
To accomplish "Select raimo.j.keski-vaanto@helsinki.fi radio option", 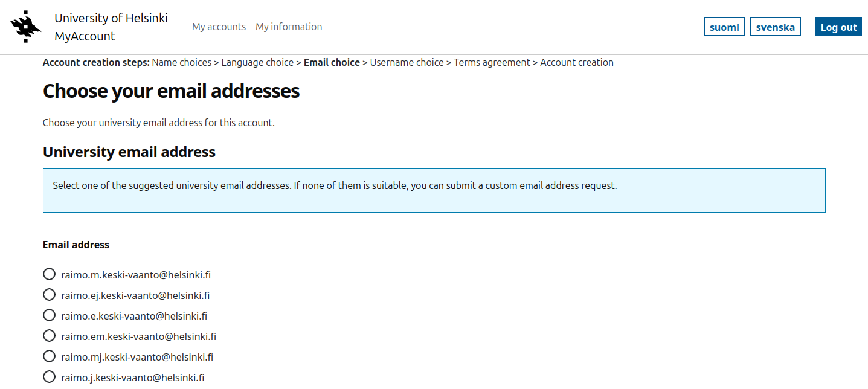I will pos(50,377).
